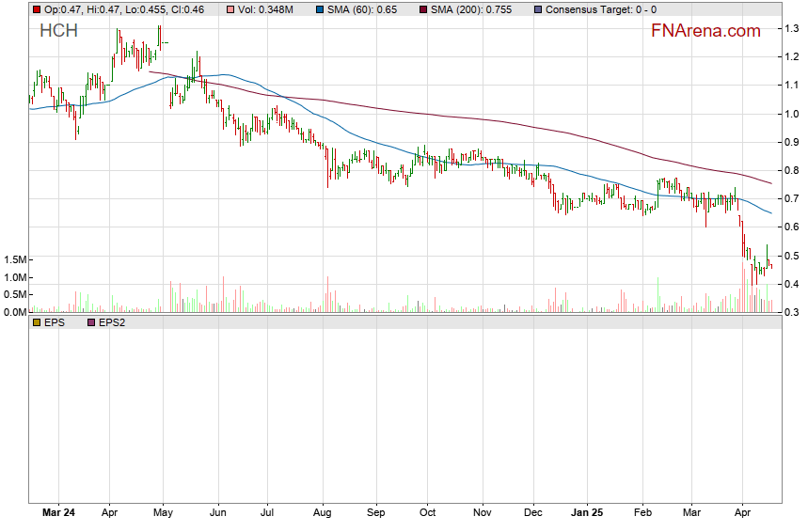Click the yellow EPS legend swatch
Viewport: 808px width, 532px height.
(37, 323)
